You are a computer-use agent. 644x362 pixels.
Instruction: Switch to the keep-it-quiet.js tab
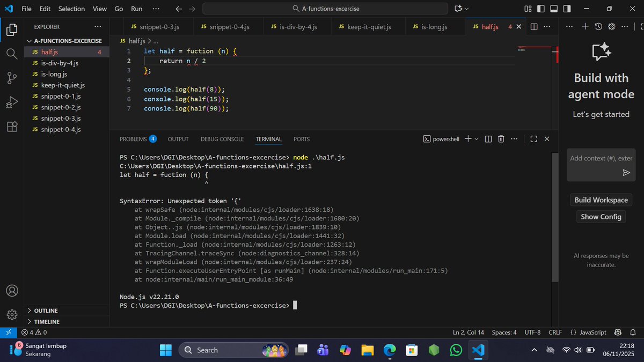click(368, 26)
